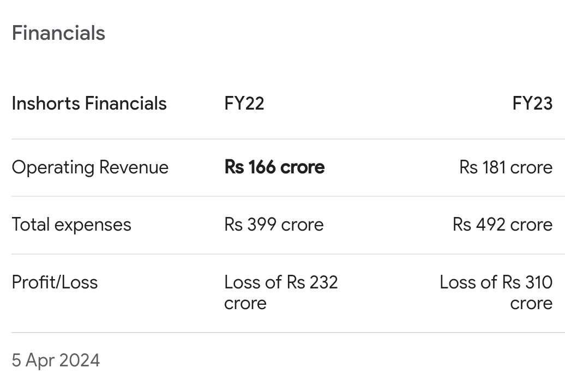The height and width of the screenshot is (392, 565).
Task: Click the Total expenses row label
Action: [x=71, y=225]
